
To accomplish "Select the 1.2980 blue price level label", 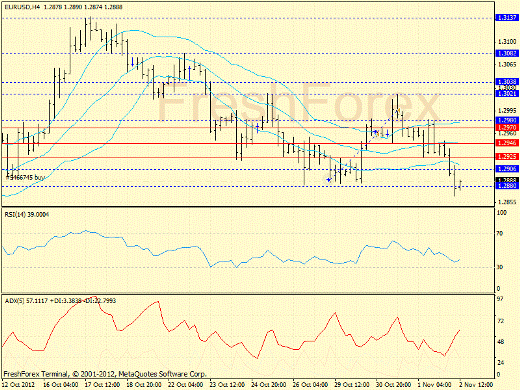I will click(507, 120).
